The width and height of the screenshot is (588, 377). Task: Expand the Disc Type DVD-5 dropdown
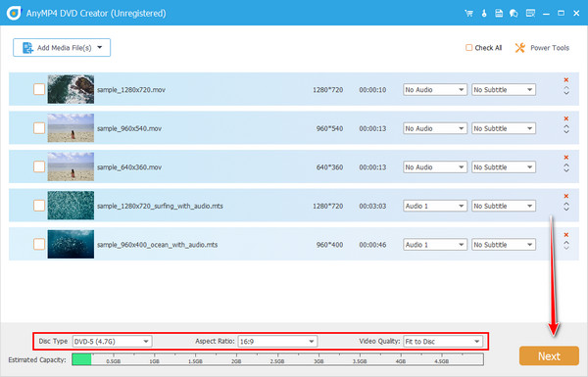tap(112, 342)
